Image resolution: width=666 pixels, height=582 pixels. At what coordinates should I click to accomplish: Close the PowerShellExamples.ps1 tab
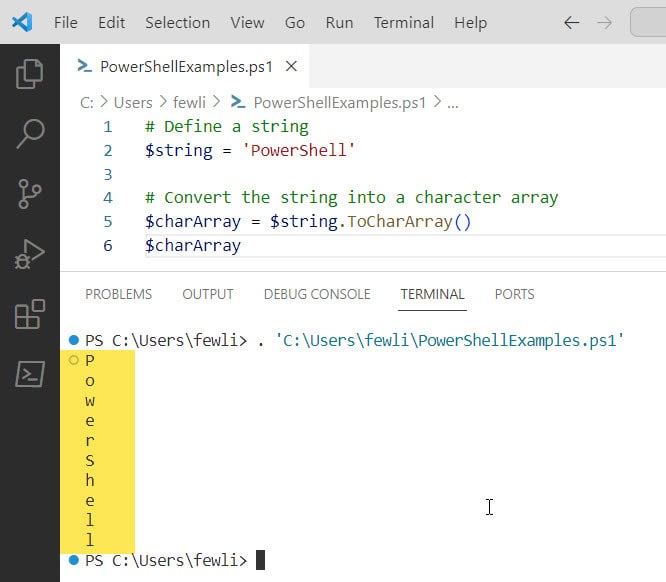[291, 66]
